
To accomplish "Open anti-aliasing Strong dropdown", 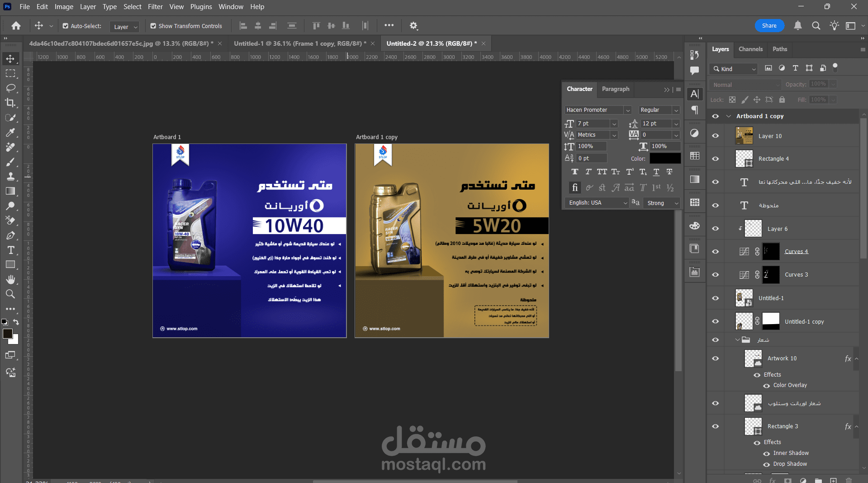I will 663,203.
